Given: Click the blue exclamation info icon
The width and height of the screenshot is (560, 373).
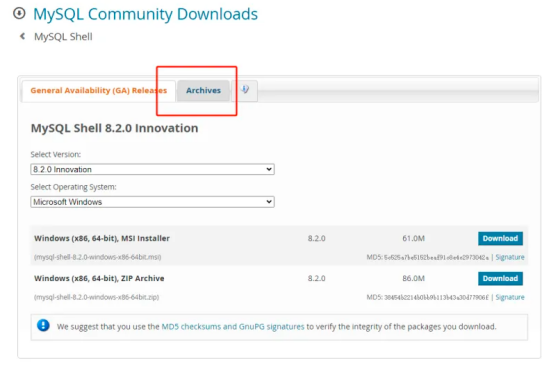Looking at the screenshot, I should (x=43, y=325).
